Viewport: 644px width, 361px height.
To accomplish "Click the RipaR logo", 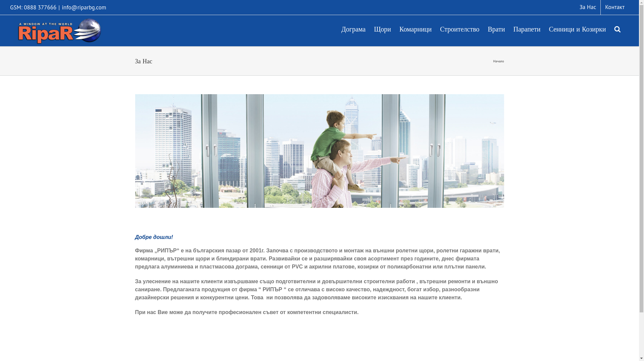I will (59, 31).
